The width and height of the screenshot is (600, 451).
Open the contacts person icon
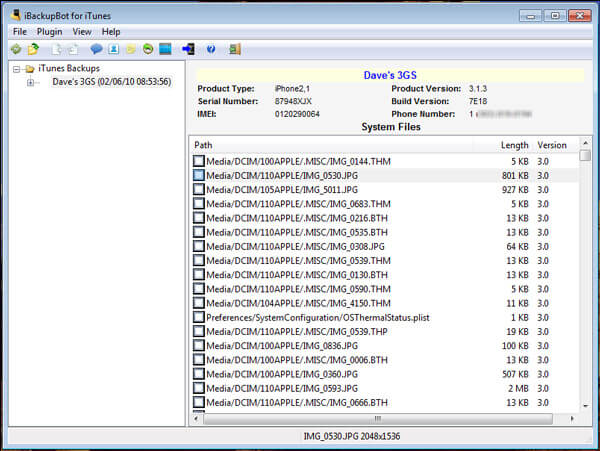click(x=114, y=48)
